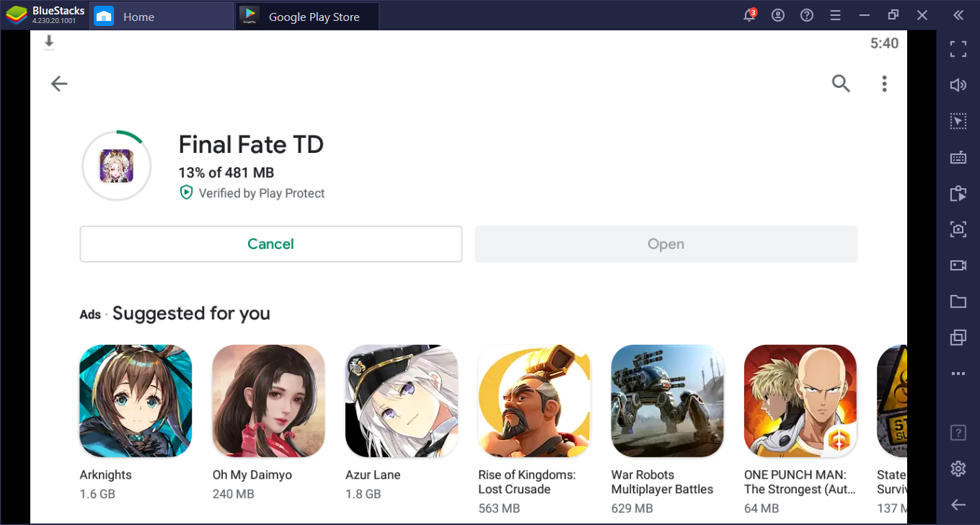Open the Azur Lane app thumbnail
980x525 pixels.
click(402, 401)
